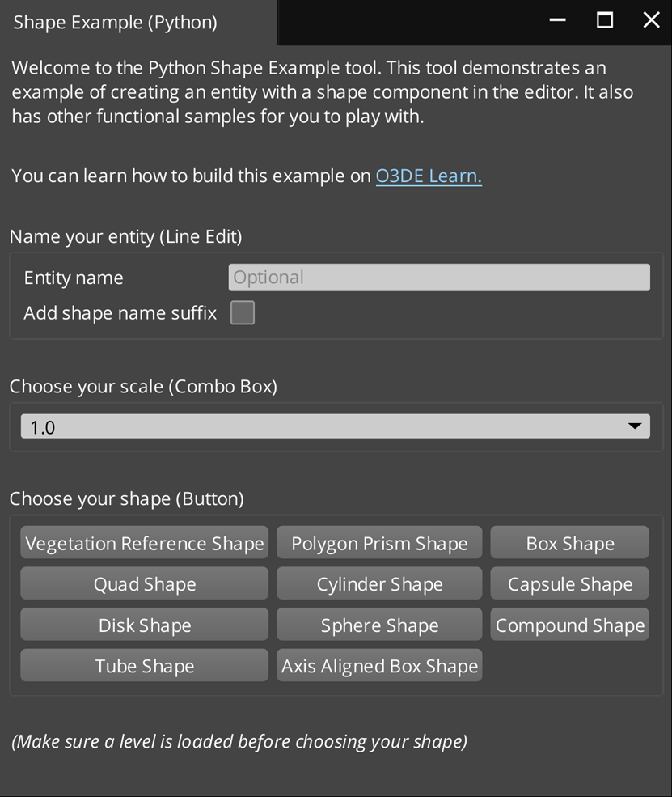
Task: Select the Quad Shape button
Action: click(144, 584)
